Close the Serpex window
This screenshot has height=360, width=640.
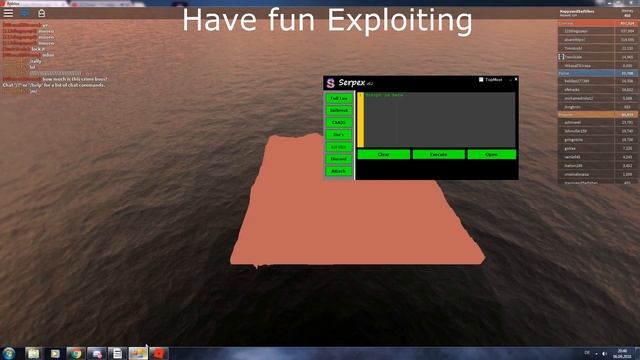click(x=516, y=79)
